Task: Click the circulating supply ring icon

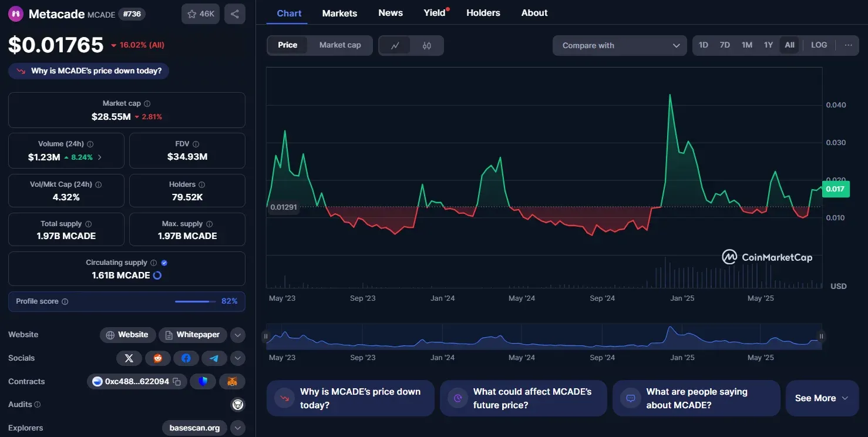Action: (157, 275)
